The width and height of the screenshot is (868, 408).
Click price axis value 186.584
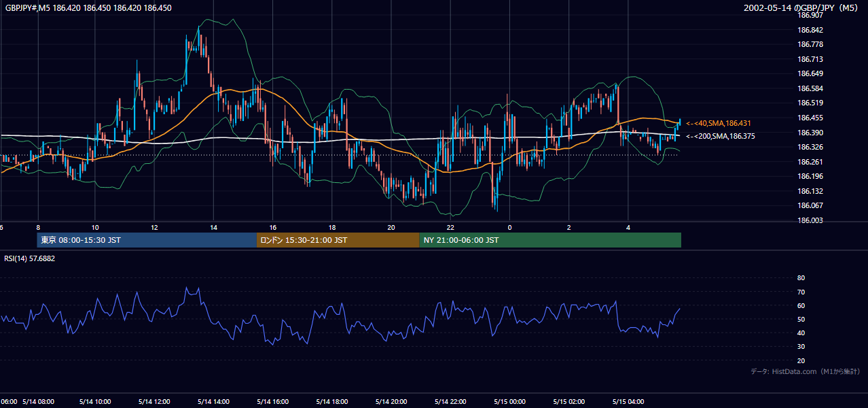point(810,88)
